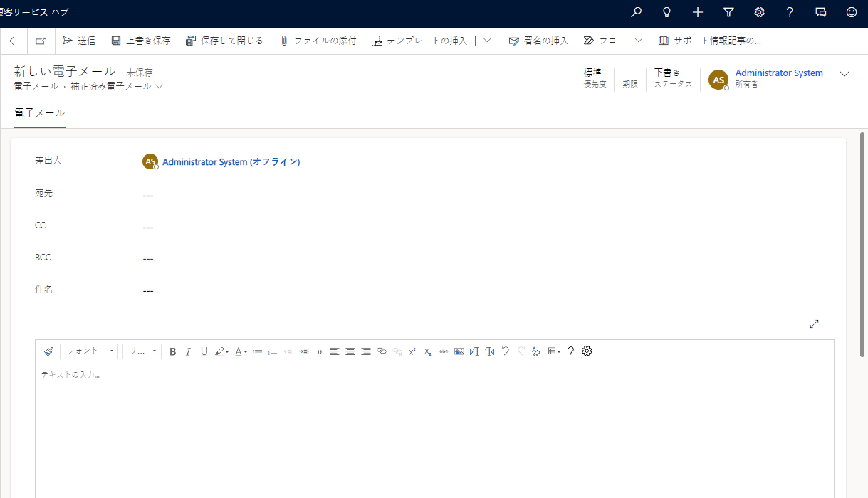Toggle underline formatting

pos(204,351)
